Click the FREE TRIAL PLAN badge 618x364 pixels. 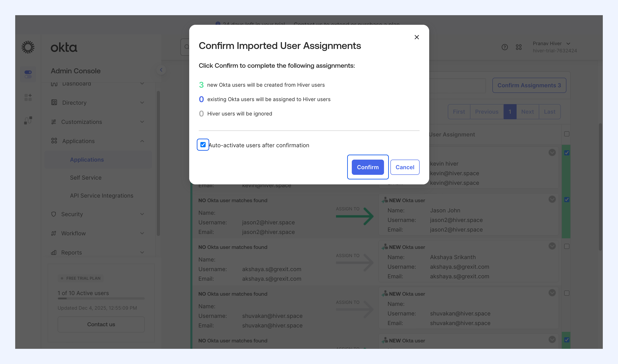click(81, 278)
